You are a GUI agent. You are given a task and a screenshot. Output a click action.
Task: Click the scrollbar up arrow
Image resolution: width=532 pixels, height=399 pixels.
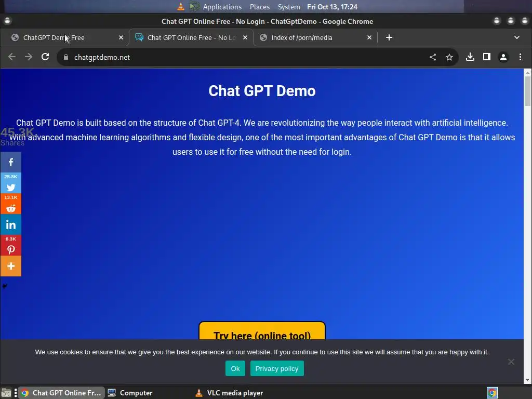click(527, 72)
